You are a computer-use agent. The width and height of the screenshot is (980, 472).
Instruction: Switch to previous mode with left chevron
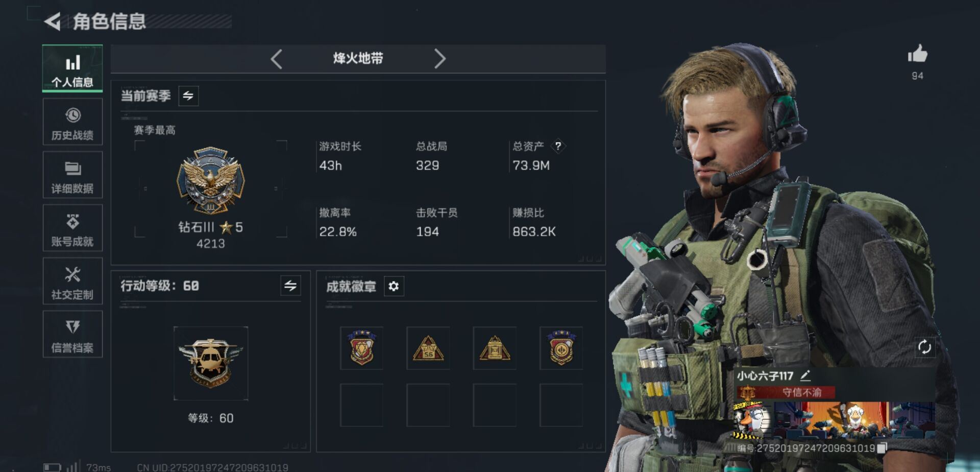tap(276, 59)
